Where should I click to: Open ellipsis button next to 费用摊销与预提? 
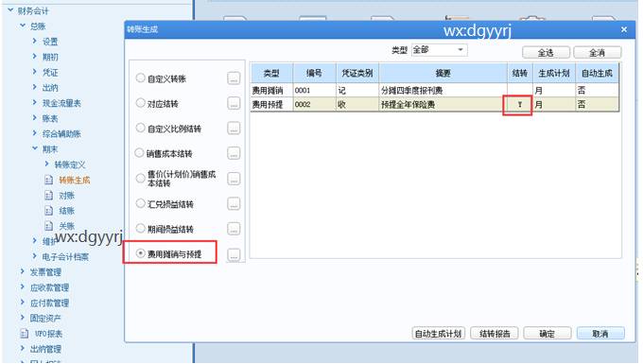tap(234, 254)
